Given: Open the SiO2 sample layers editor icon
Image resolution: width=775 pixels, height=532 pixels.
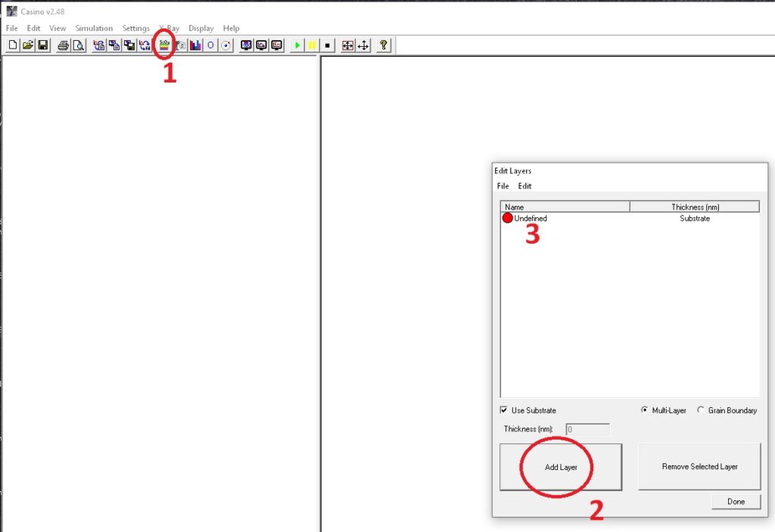Looking at the screenshot, I should (x=164, y=45).
